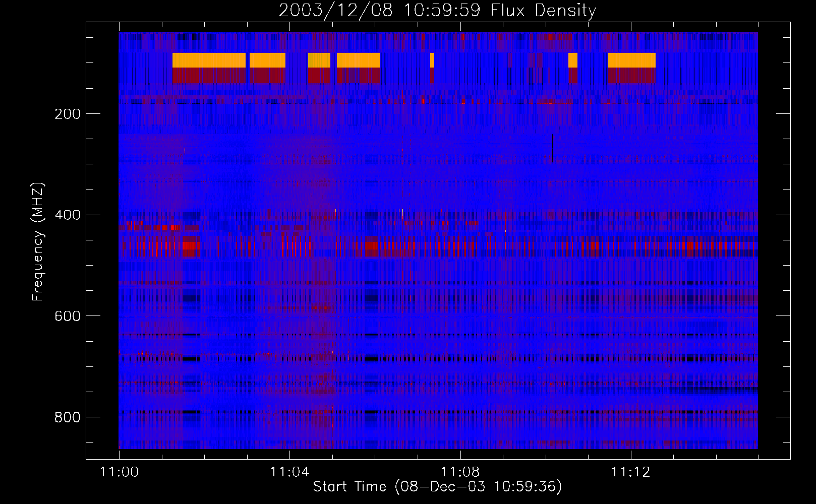Click the 800 frequency tick label
Viewport: 816px width, 504px height.
click(68, 417)
